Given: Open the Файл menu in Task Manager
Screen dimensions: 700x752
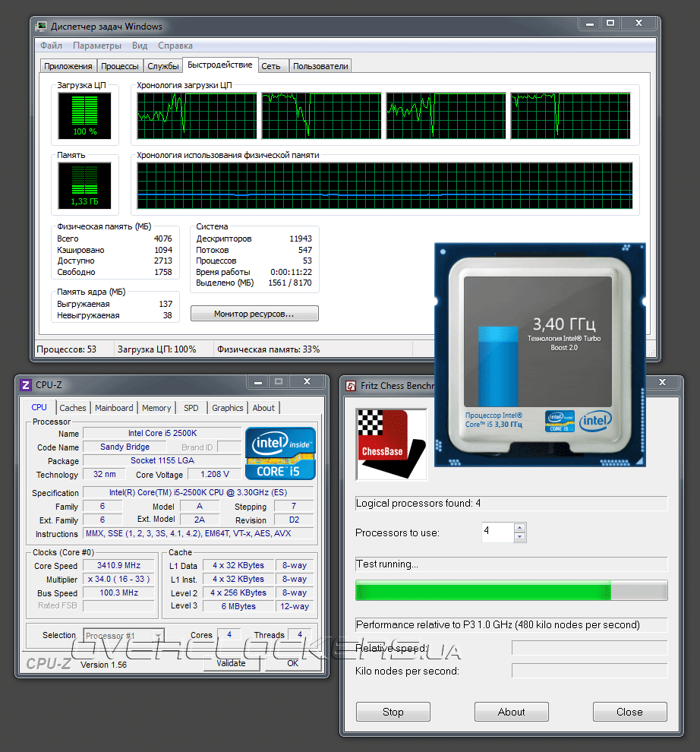Looking at the screenshot, I should 51,46.
